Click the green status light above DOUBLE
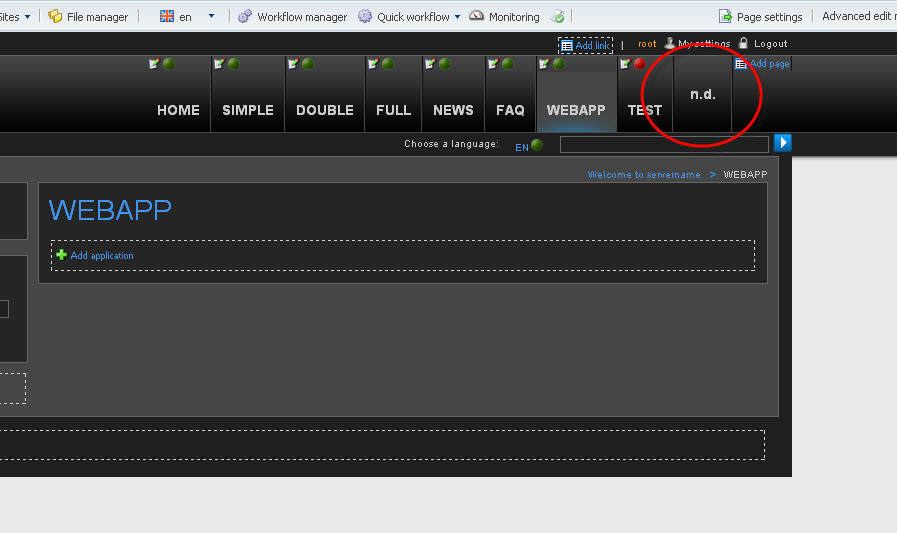 coord(308,63)
